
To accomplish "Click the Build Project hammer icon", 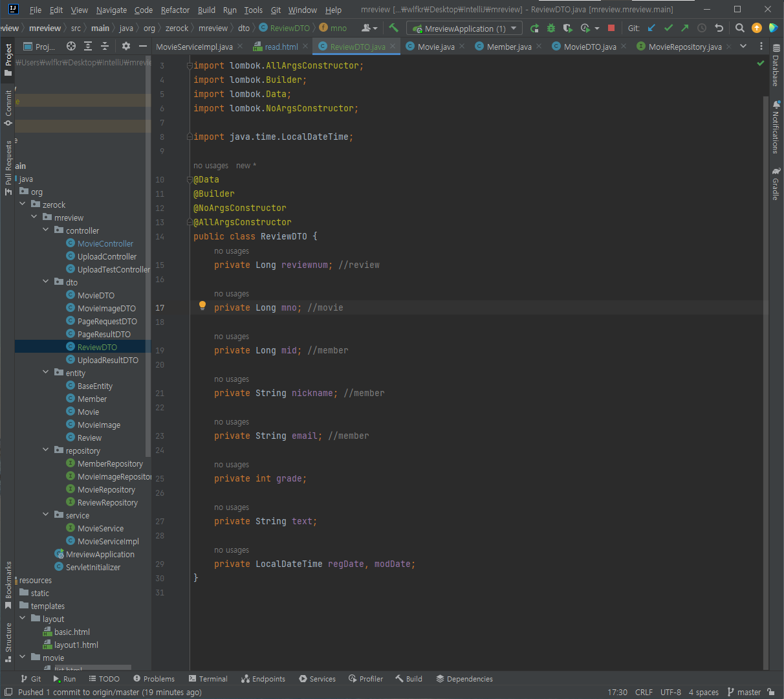I will coord(393,28).
